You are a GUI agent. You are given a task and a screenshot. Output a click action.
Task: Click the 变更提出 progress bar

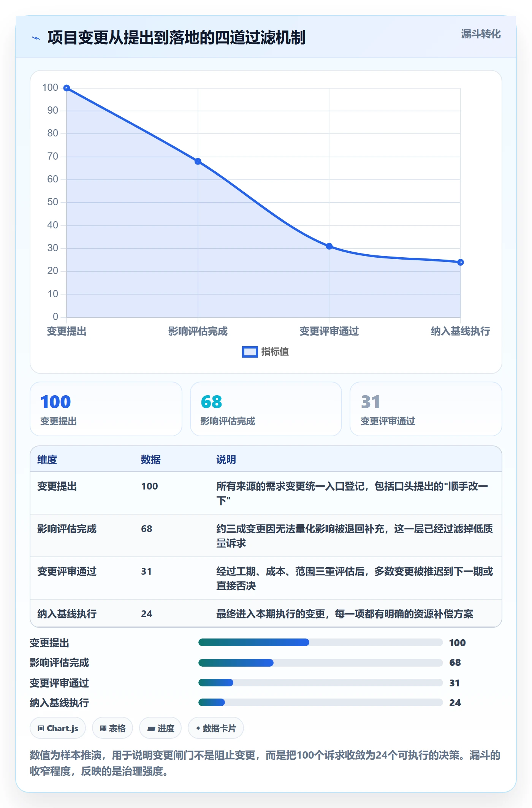click(321, 642)
